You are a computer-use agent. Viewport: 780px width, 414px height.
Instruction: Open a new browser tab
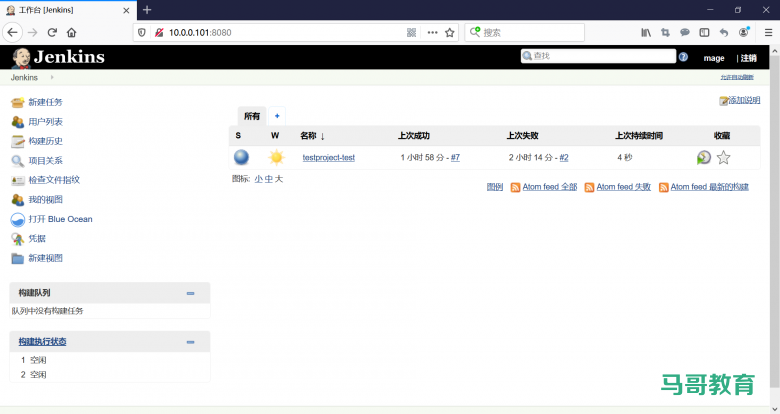[x=147, y=10]
